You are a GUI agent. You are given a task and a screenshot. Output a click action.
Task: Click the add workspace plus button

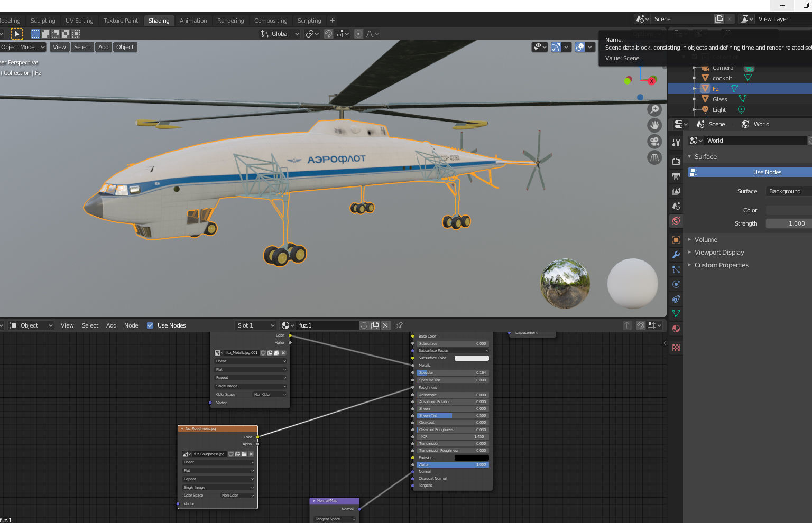click(332, 21)
